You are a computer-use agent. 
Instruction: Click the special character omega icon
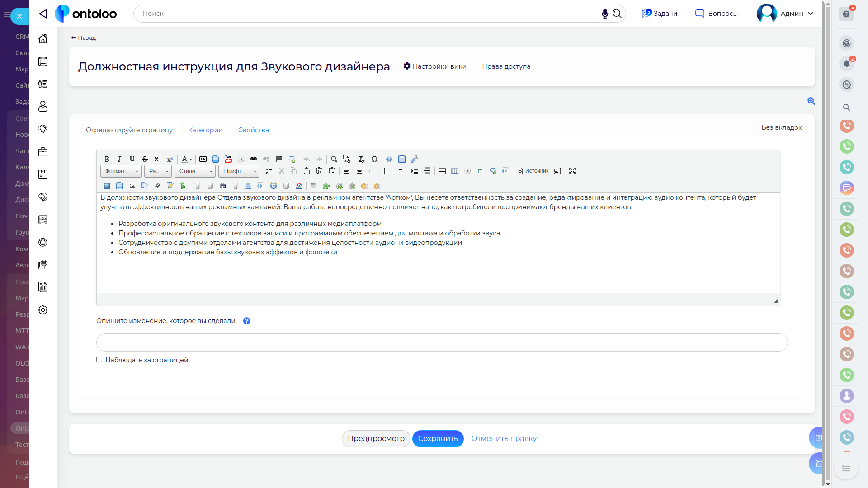pos(374,159)
